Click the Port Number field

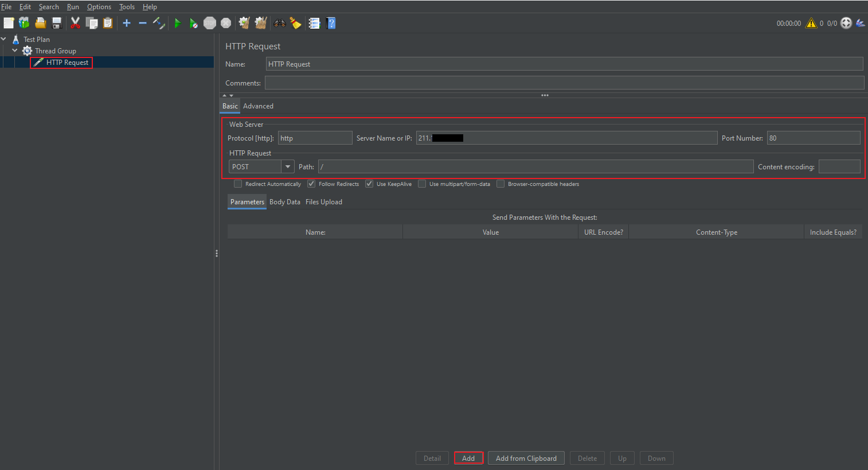814,138
